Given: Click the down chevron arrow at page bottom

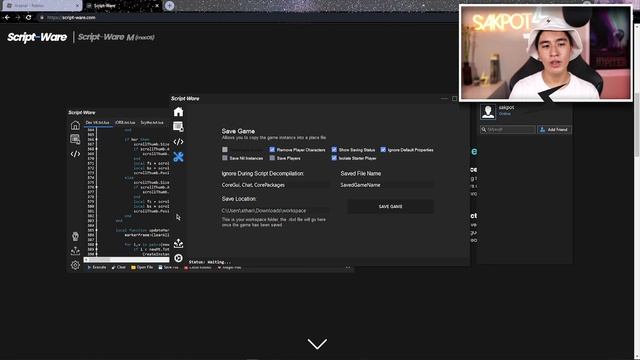Looking at the screenshot, I should [x=317, y=344].
